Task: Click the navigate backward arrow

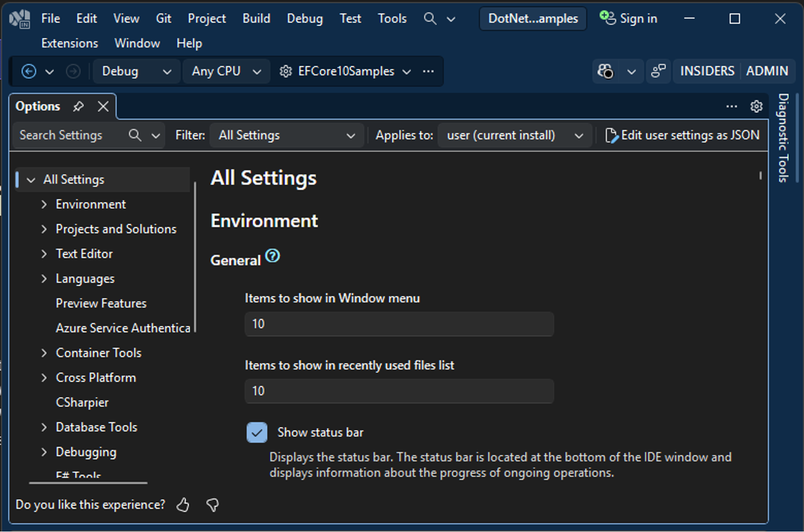Action: coord(28,71)
